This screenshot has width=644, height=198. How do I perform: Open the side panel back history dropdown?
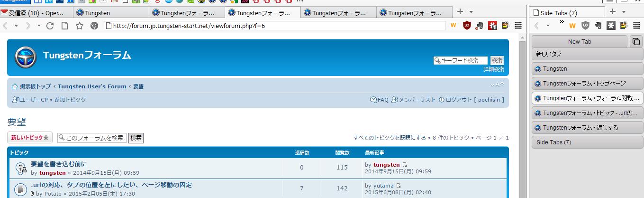point(547,26)
